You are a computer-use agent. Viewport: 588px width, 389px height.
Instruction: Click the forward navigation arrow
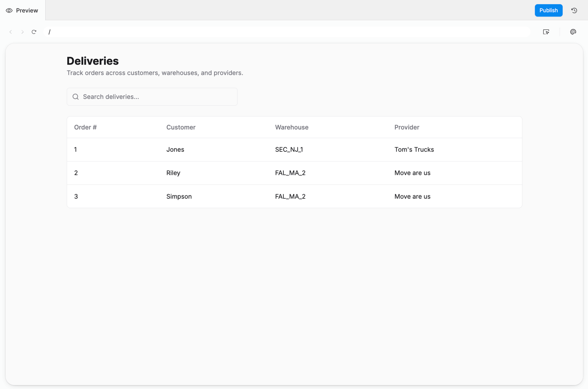[22, 32]
